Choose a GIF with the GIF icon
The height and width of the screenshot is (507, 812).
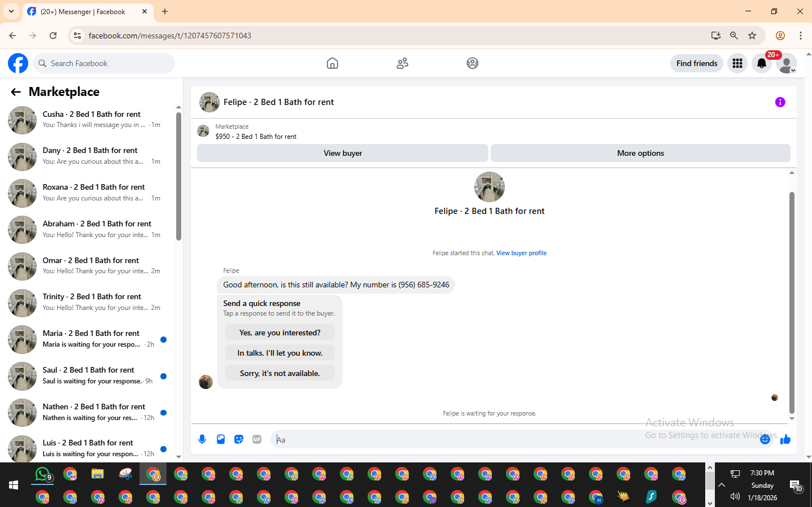tap(257, 439)
